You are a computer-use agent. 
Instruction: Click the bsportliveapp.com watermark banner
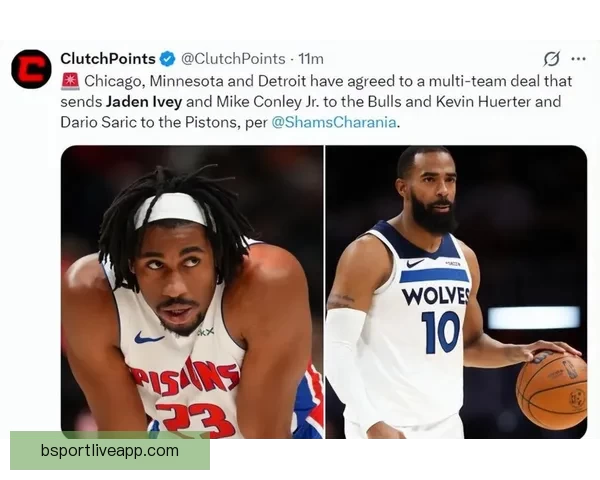pyautogui.click(x=110, y=451)
